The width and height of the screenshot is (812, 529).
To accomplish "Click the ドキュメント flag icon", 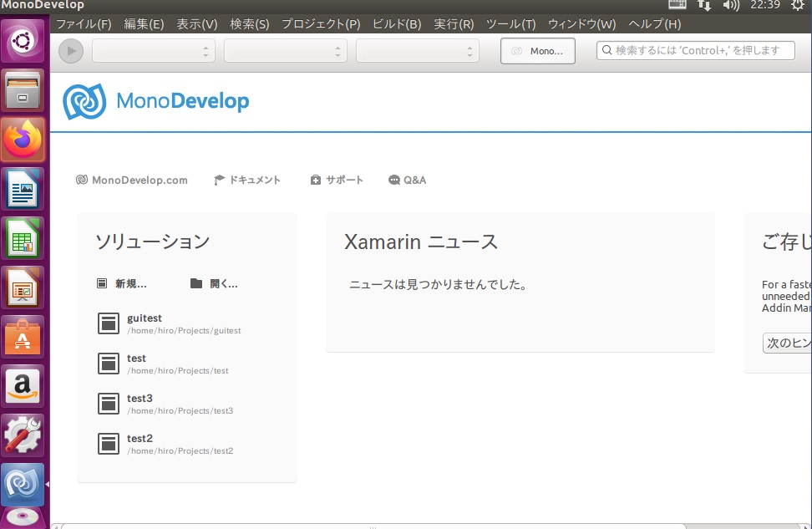I will [x=219, y=179].
